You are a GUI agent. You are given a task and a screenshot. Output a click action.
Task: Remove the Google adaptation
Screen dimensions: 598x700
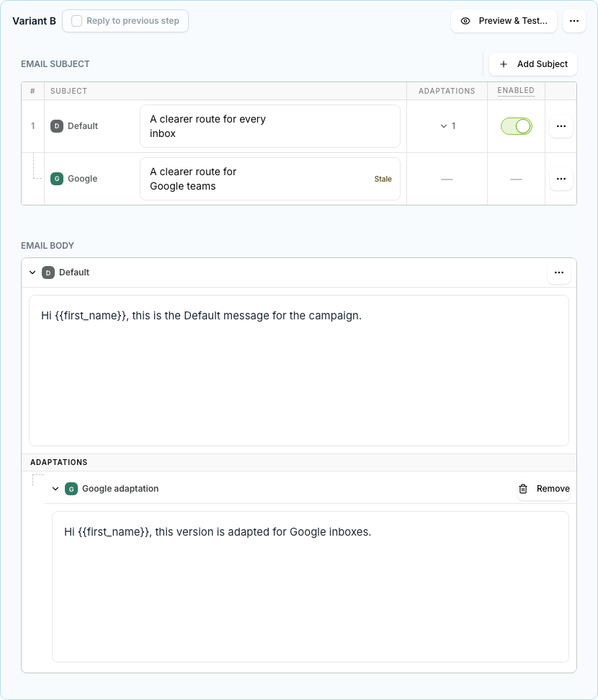click(544, 489)
